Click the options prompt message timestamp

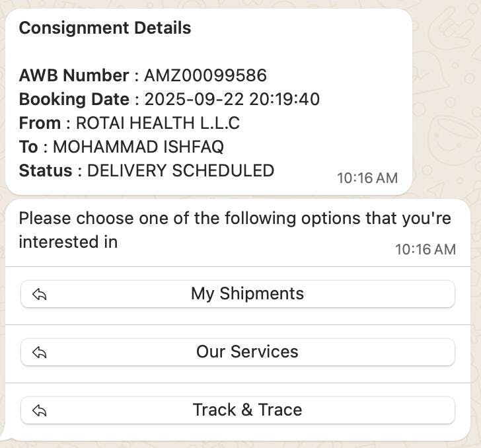425,249
